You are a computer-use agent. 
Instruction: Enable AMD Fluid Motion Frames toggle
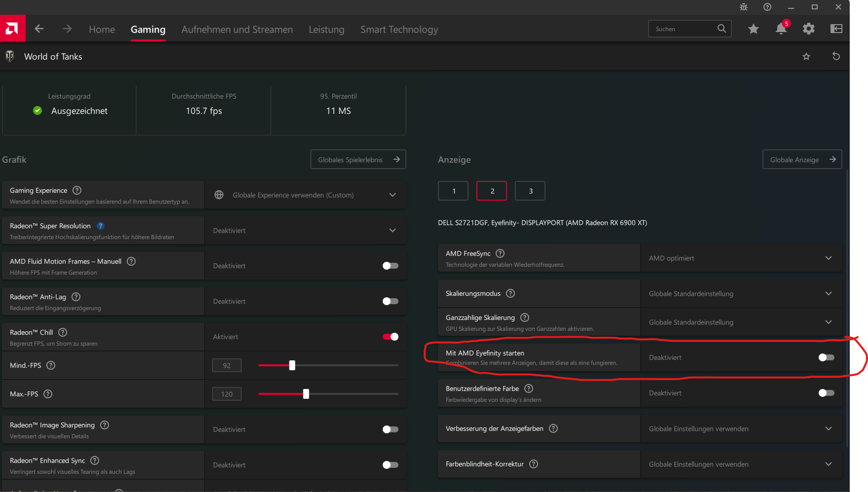390,266
